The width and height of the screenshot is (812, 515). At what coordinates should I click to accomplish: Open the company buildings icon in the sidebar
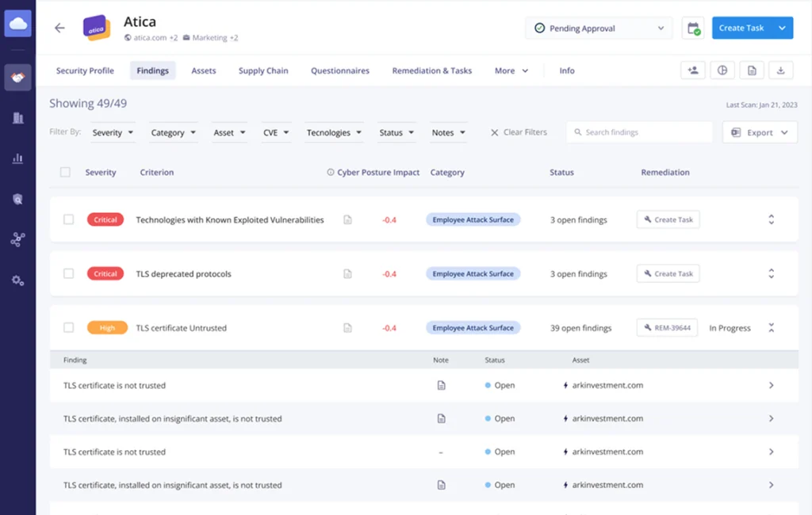pos(17,117)
